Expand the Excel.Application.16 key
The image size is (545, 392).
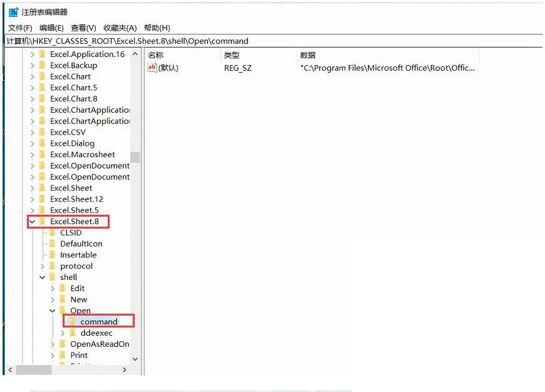(33, 54)
